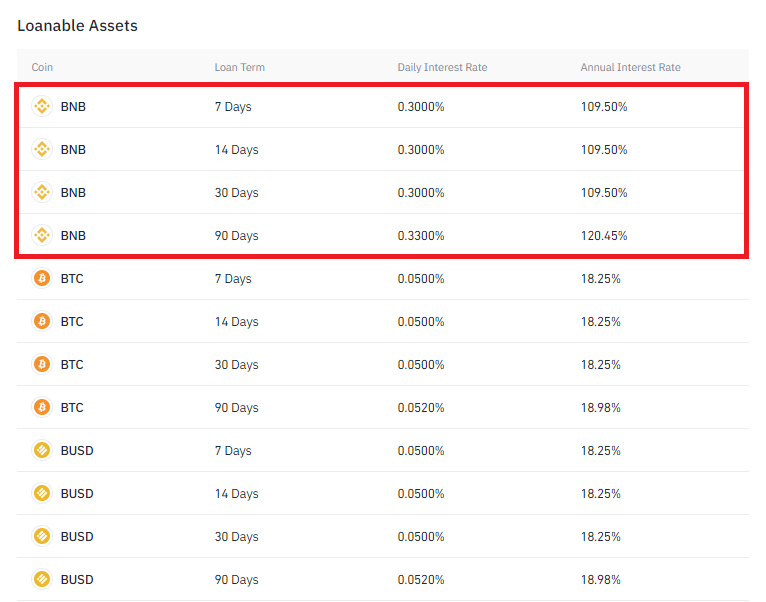Click the 7 Days term for BNB
The image size is (766, 602).
pos(233,107)
